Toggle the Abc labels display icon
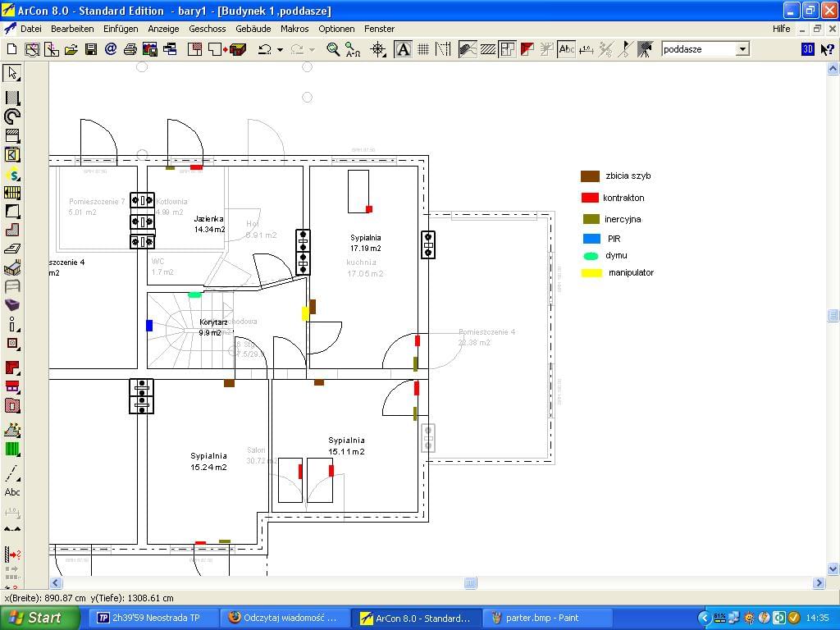The height and width of the screenshot is (630, 840). [x=566, y=49]
